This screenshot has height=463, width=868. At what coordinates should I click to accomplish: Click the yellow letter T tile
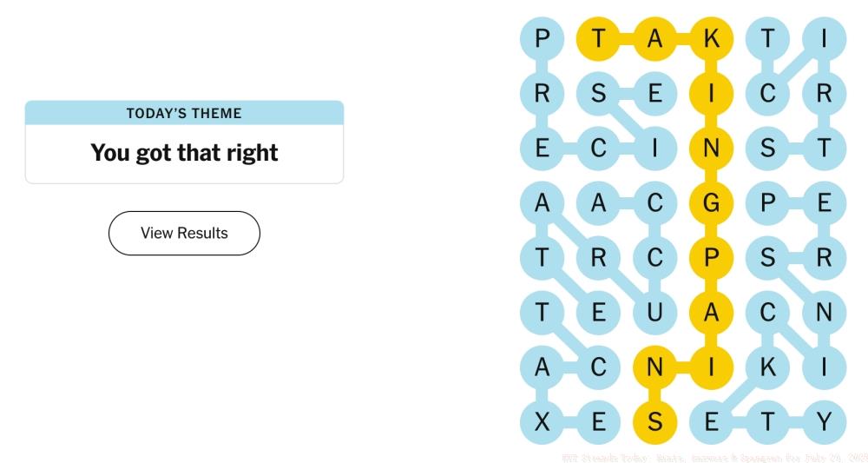click(x=599, y=39)
